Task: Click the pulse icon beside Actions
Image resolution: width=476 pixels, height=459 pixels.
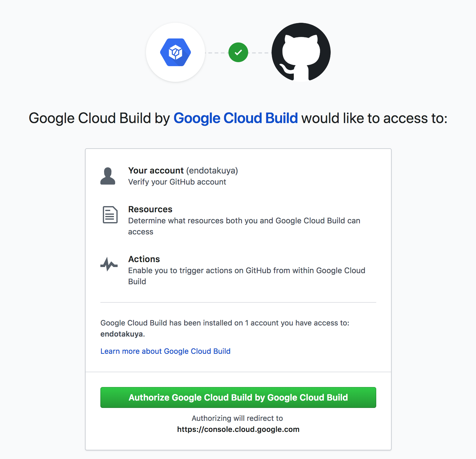Action: coord(109,264)
